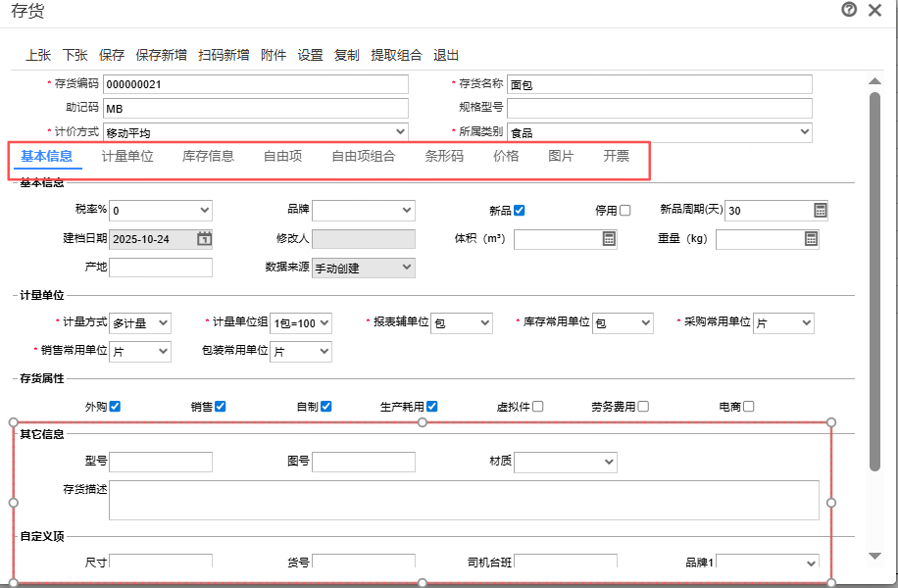Open calculator icon for 重量 field

click(x=811, y=238)
